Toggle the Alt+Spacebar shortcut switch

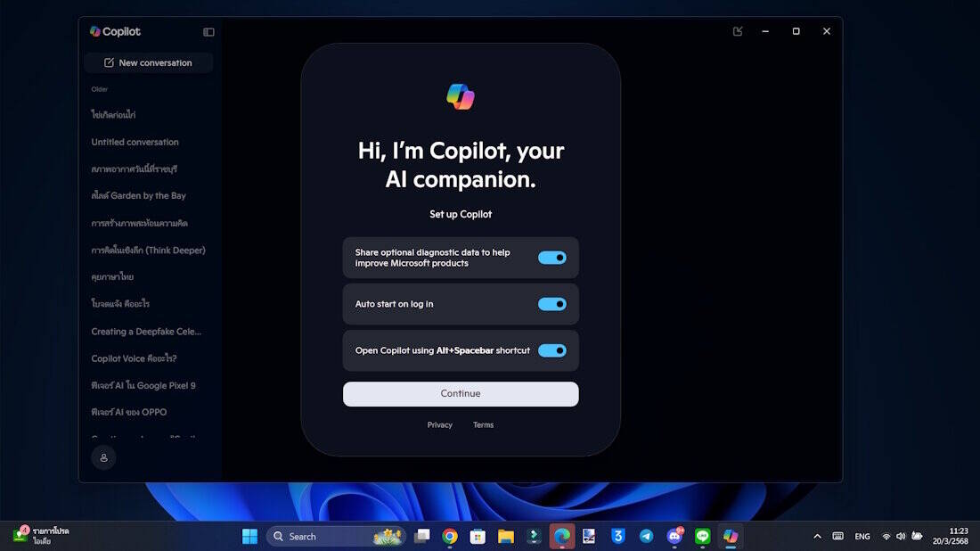(x=551, y=350)
